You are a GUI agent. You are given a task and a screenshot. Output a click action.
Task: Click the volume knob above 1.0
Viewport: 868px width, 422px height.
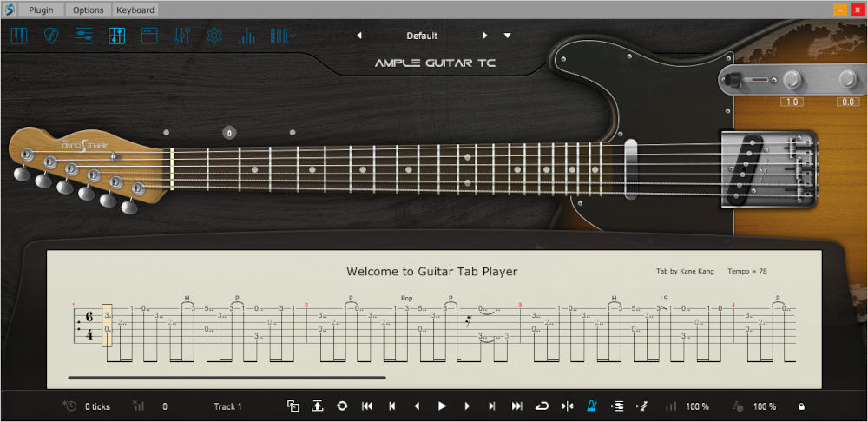792,80
